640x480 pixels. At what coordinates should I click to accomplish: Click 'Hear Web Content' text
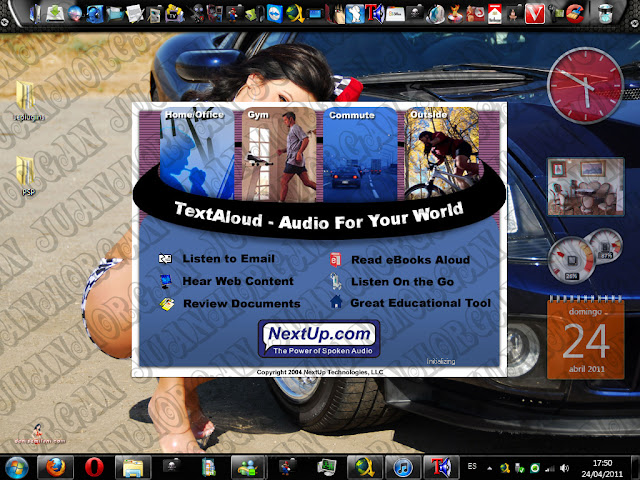[238, 281]
